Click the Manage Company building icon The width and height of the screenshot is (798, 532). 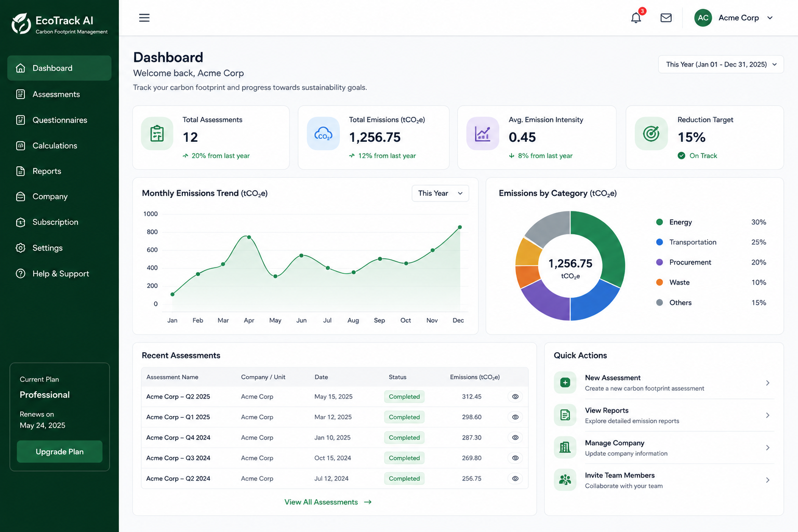tap(565, 447)
